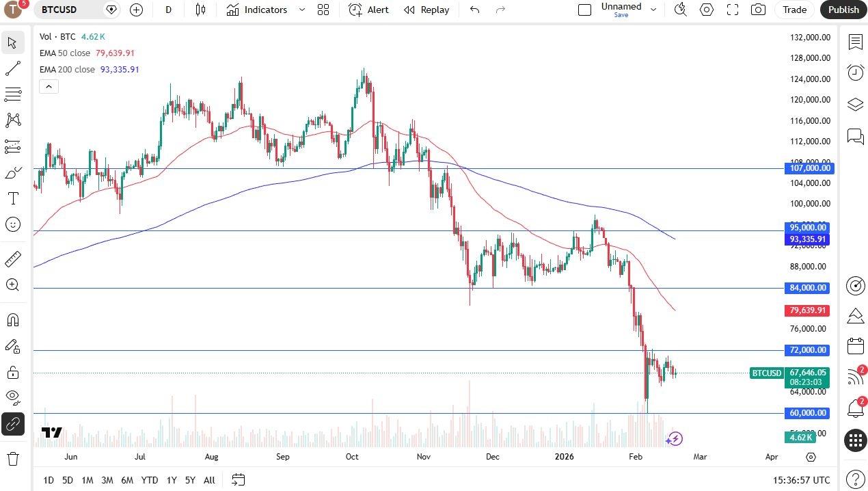This screenshot has height=491, width=868.
Task: Open the chart type dropdown next to D
Action: [200, 10]
